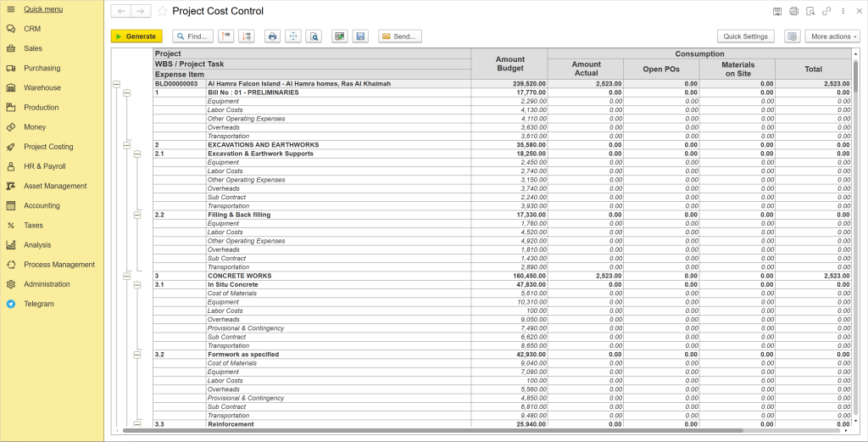The width and height of the screenshot is (868, 442).
Task: Add Project Cost Control to favorites star
Action: (x=162, y=11)
